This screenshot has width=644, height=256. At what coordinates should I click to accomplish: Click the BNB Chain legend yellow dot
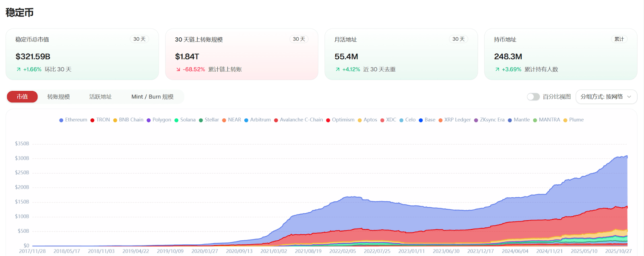coord(115,120)
